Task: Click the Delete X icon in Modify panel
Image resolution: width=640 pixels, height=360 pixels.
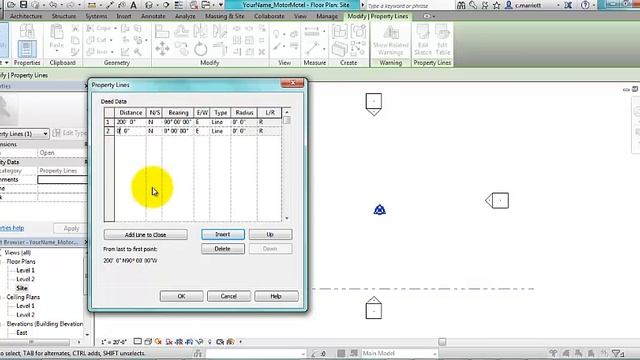Action: tap(262, 52)
